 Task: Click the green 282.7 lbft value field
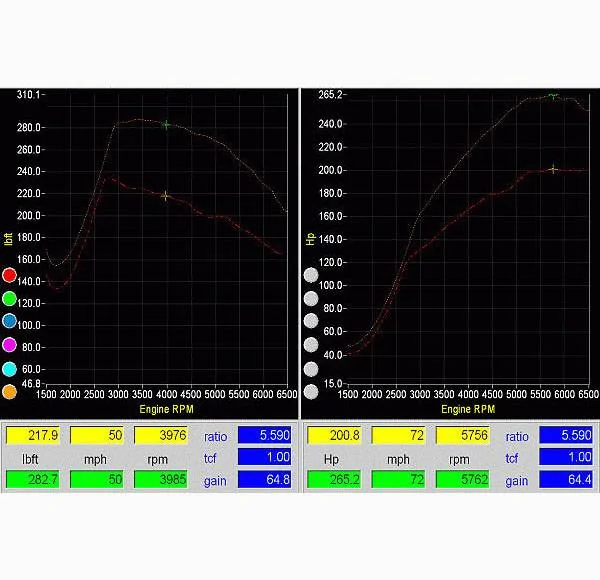(32, 481)
